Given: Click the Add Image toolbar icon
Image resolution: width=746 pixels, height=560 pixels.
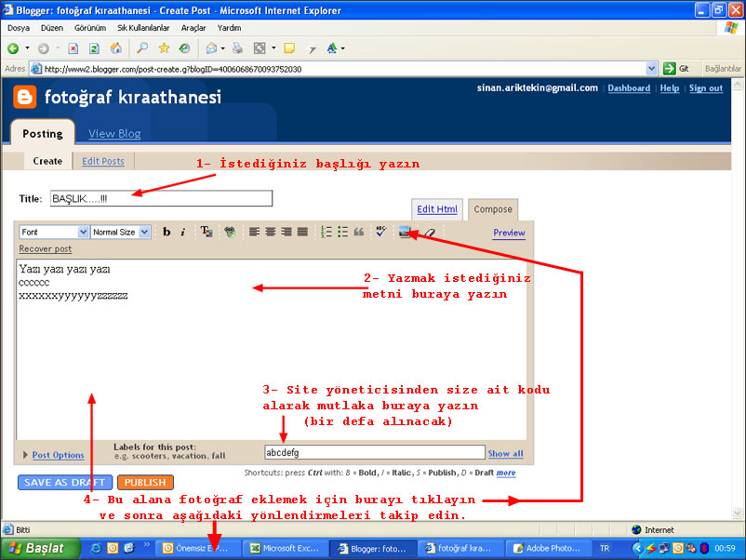Looking at the screenshot, I should click(x=405, y=232).
